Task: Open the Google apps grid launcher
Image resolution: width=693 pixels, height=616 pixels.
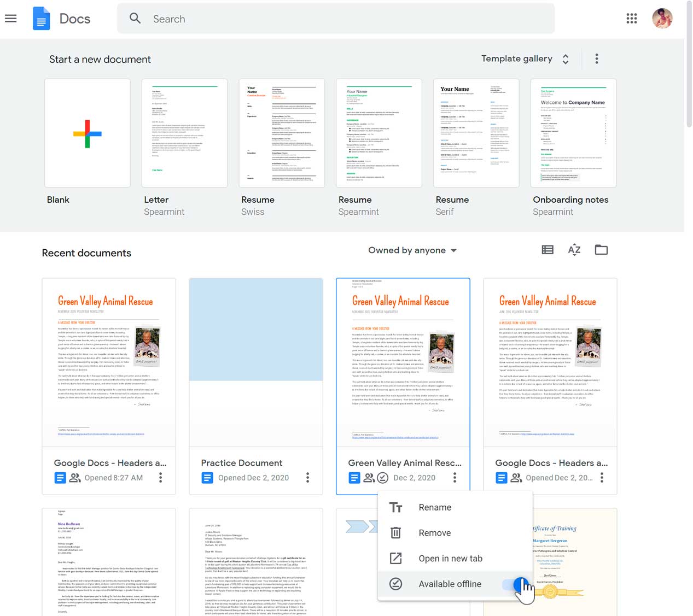Action: click(632, 18)
